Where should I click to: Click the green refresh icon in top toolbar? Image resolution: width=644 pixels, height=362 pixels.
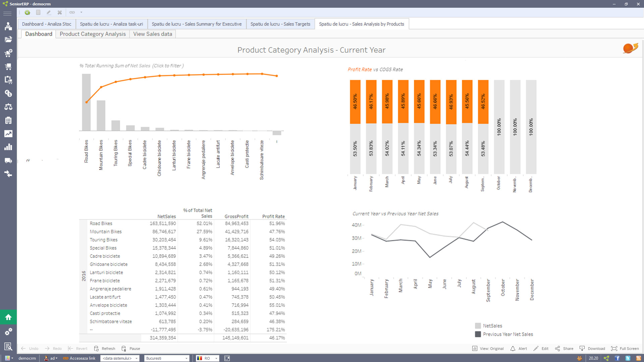[x=28, y=12]
